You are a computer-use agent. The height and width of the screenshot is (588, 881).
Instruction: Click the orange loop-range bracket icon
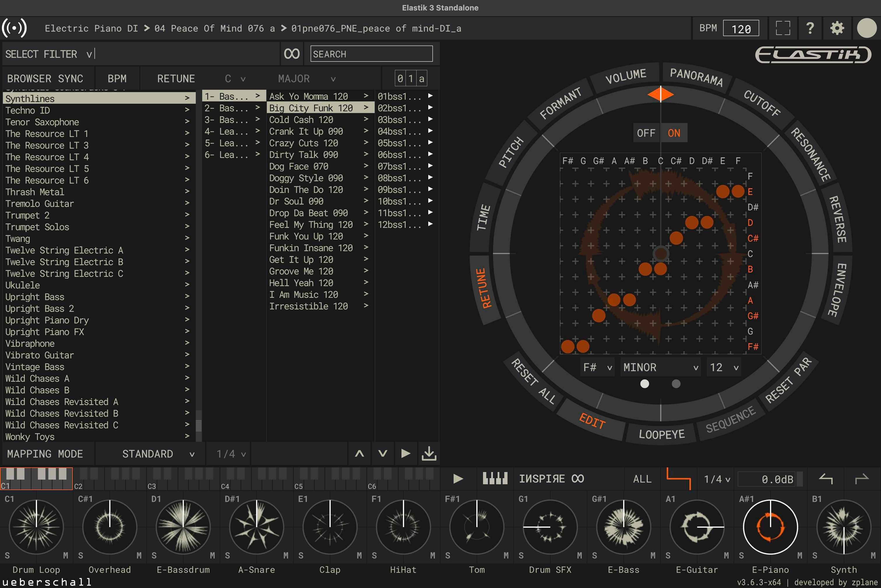pyautogui.click(x=679, y=478)
